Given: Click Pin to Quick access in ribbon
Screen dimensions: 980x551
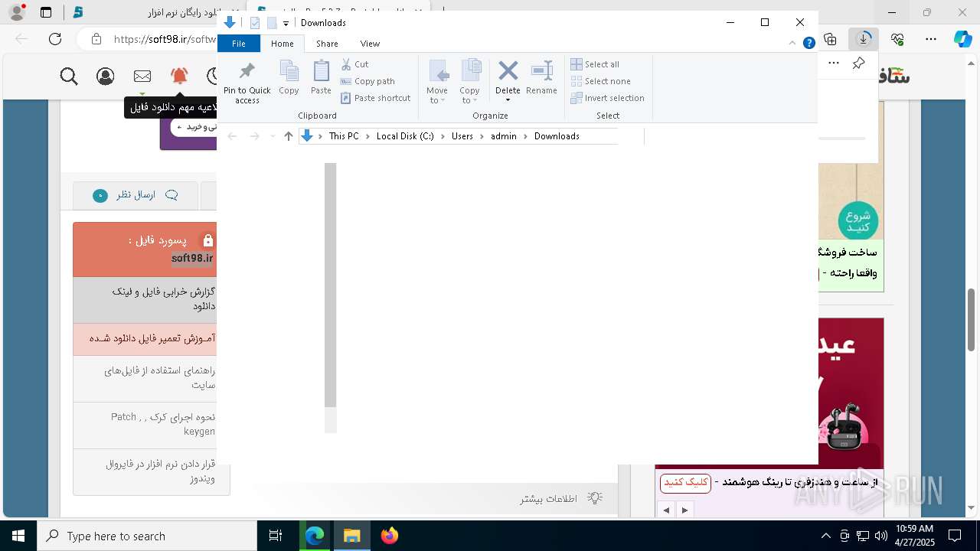Looking at the screenshot, I should [247, 83].
